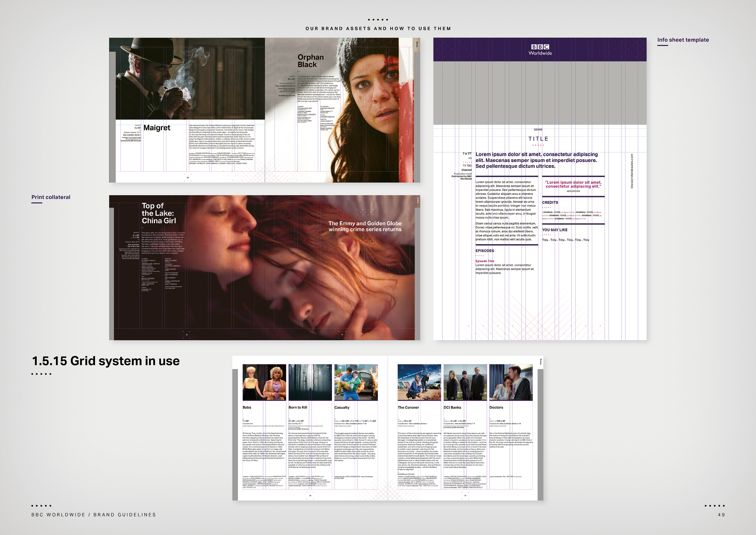756x535 pixels.
Task: Click the 'Babs' programme title
Action: pyautogui.click(x=247, y=408)
